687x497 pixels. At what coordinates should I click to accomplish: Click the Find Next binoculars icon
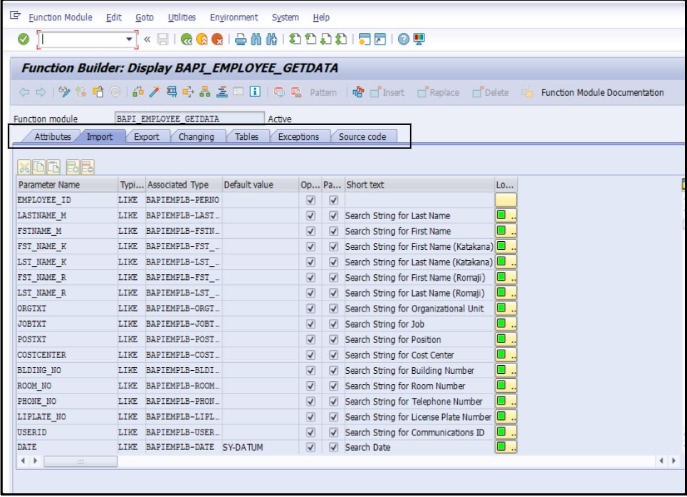coord(272,39)
